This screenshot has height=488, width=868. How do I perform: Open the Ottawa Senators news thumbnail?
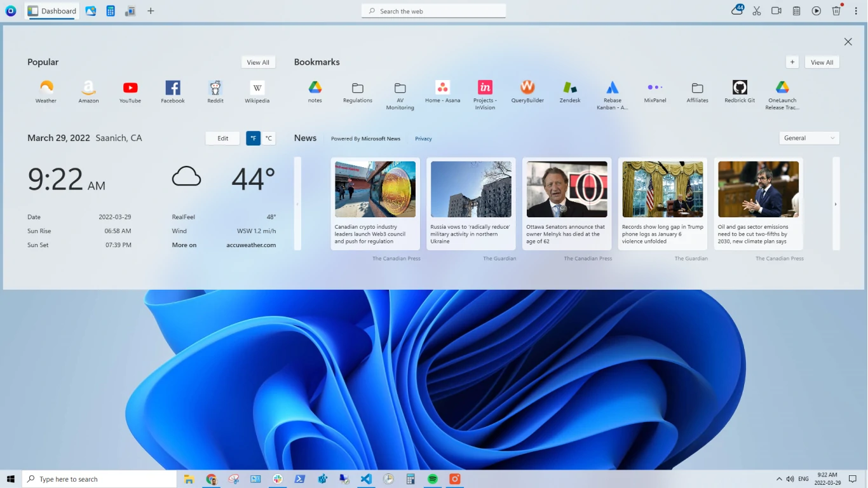(x=567, y=189)
